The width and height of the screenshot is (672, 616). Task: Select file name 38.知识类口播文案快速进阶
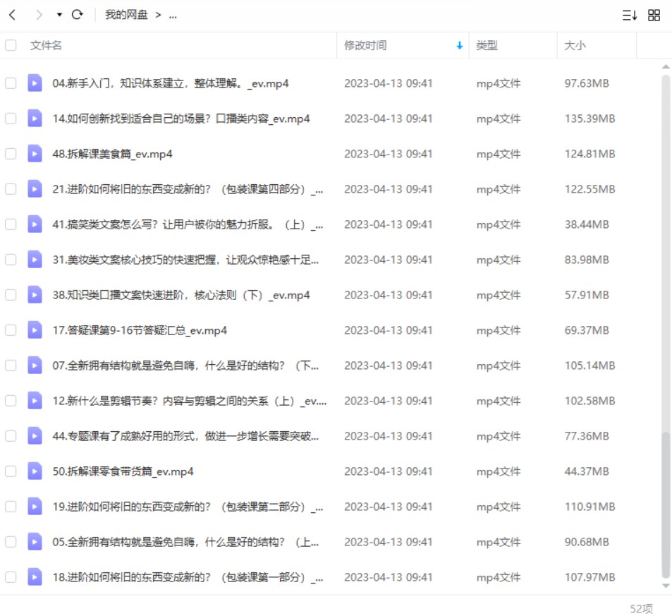click(x=181, y=295)
